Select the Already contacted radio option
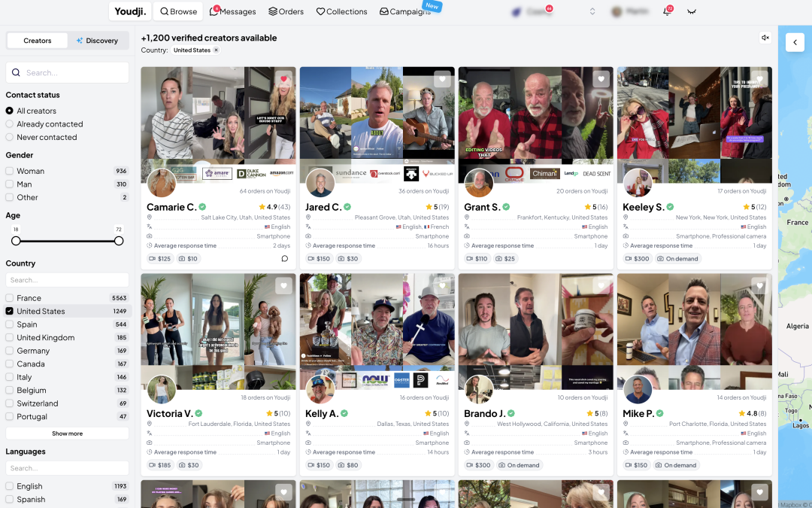The width and height of the screenshot is (812, 508). (x=10, y=124)
